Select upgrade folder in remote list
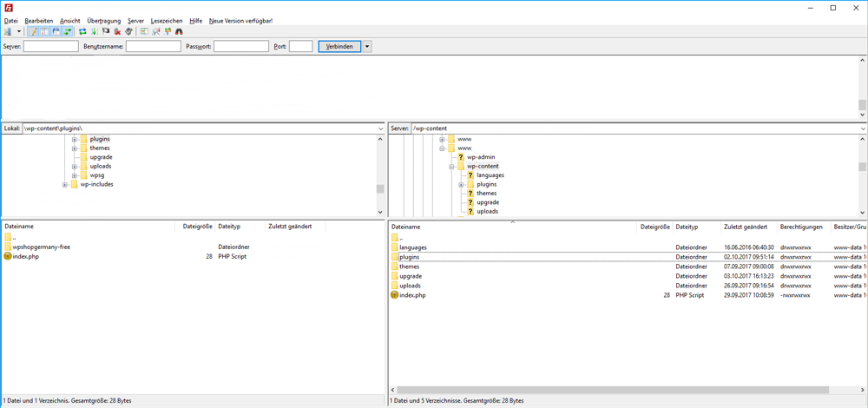868x408 pixels. point(411,276)
